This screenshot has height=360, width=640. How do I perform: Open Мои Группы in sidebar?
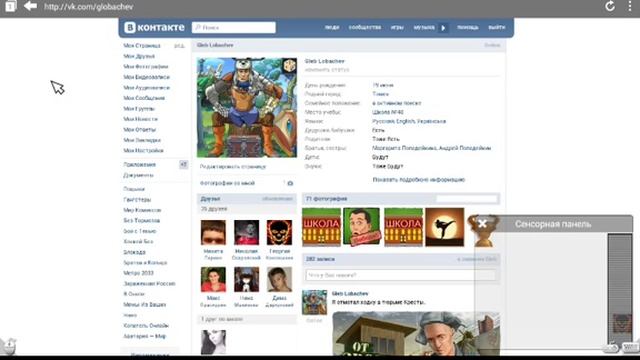click(139, 109)
